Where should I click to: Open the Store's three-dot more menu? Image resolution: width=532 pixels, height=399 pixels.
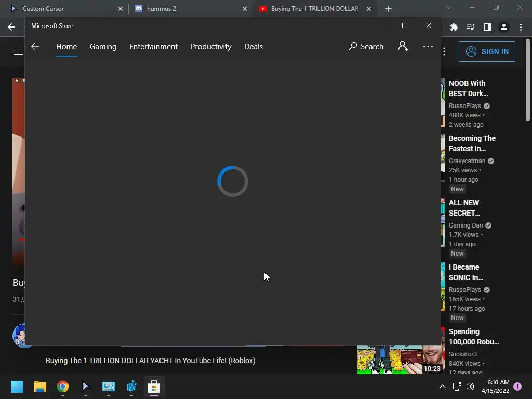coord(428,46)
